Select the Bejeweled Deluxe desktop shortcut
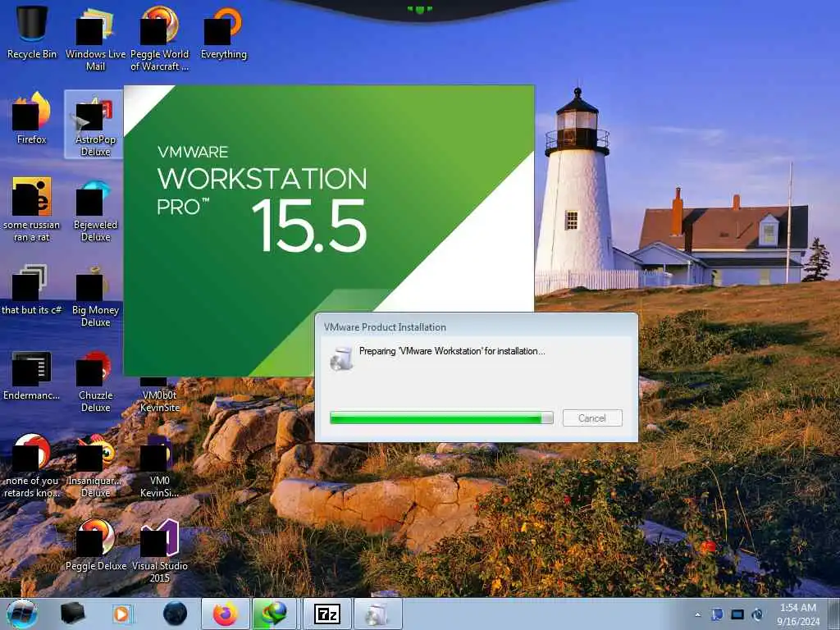The height and width of the screenshot is (630, 840). [95, 209]
